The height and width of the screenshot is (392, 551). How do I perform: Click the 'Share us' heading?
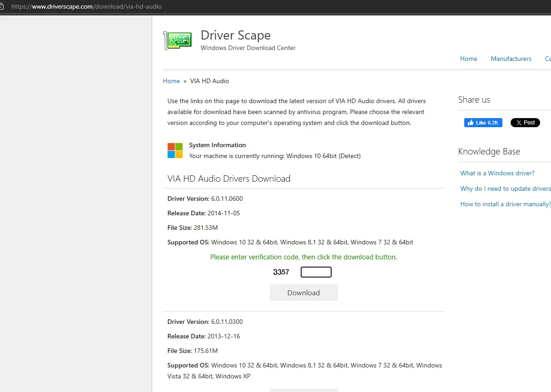(x=474, y=100)
